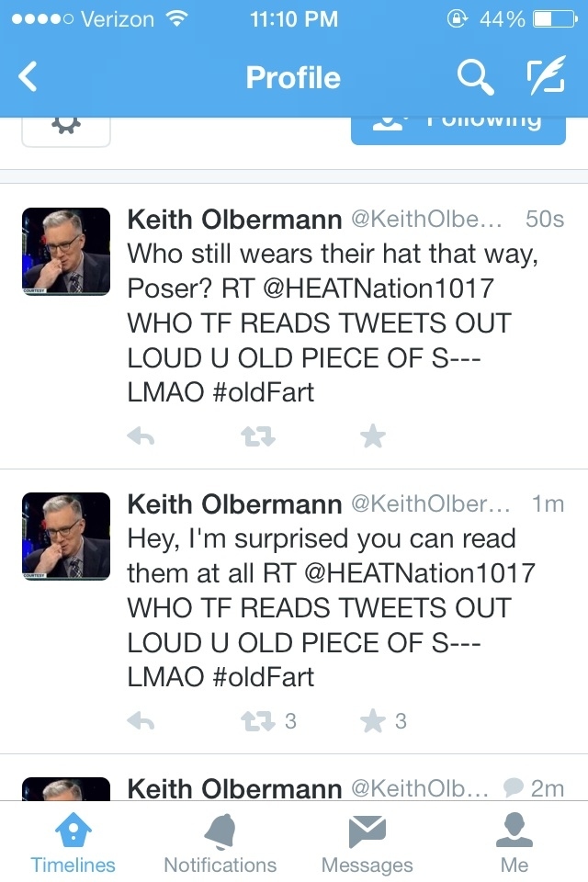The width and height of the screenshot is (588, 882).
Task: Toggle the Following button
Action: click(x=458, y=130)
